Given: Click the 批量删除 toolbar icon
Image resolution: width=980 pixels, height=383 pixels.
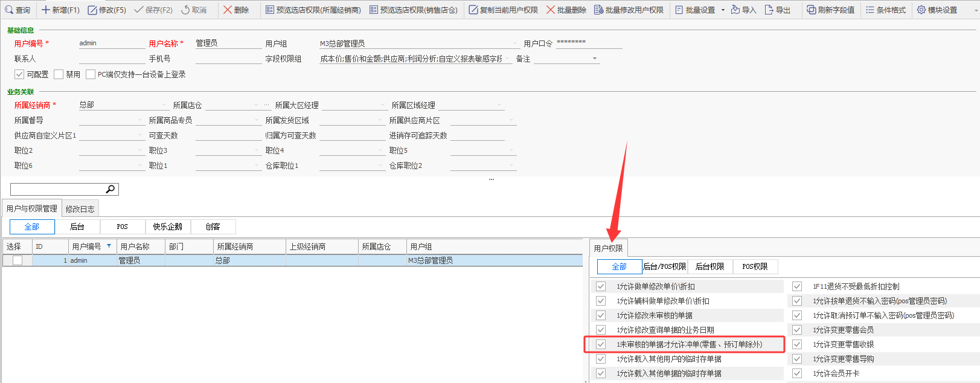Looking at the screenshot, I should tap(551, 10).
